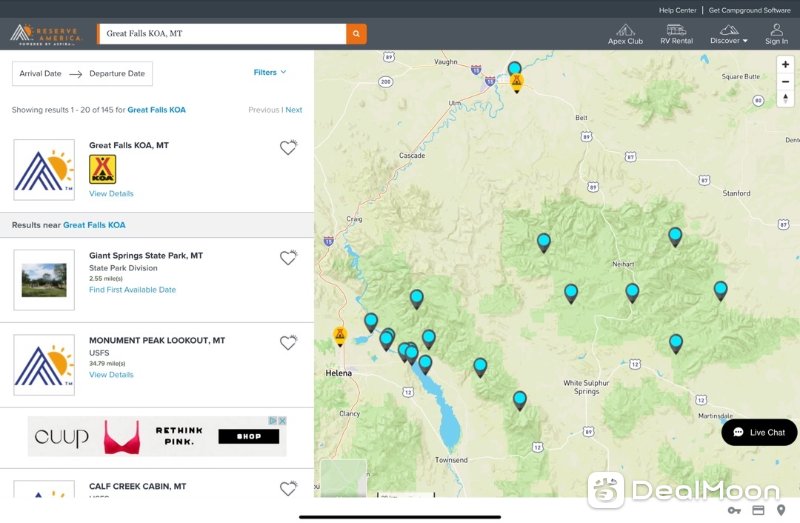Click cyan map pin west of Neihart

coord(544,242)
